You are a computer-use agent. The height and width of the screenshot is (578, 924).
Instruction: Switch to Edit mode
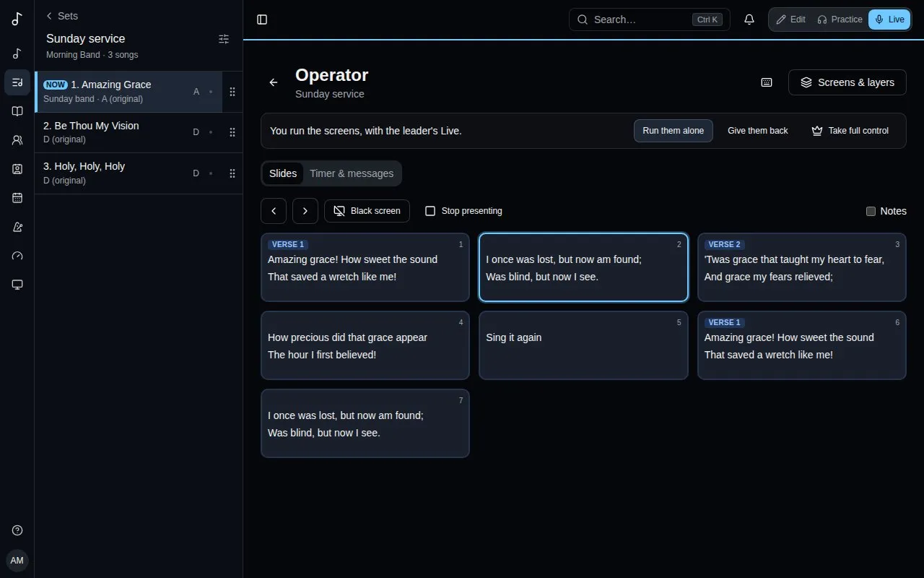[x=790, y=20]
